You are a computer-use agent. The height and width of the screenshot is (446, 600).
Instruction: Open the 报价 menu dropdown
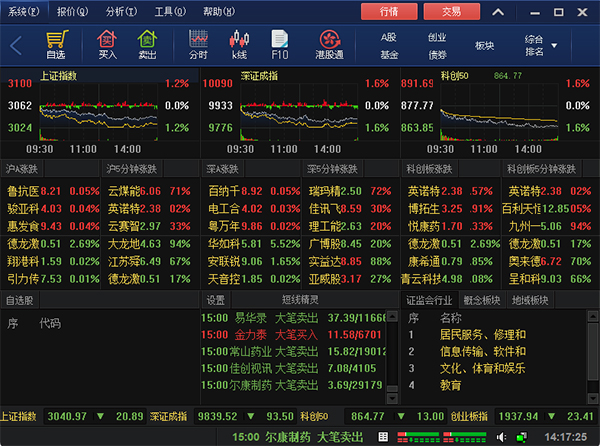(x=73, y=11)
